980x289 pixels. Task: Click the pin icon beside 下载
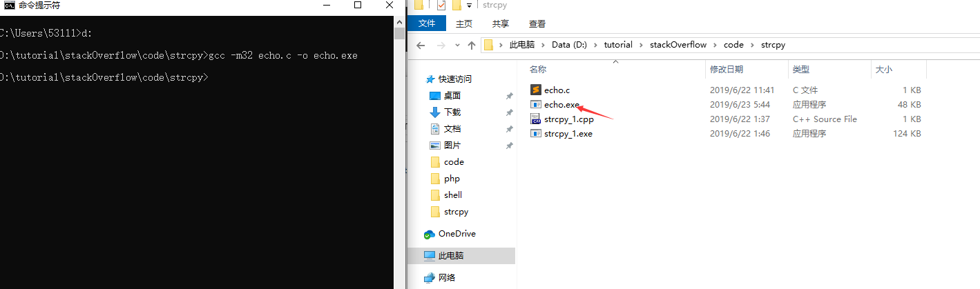[509, 112]
